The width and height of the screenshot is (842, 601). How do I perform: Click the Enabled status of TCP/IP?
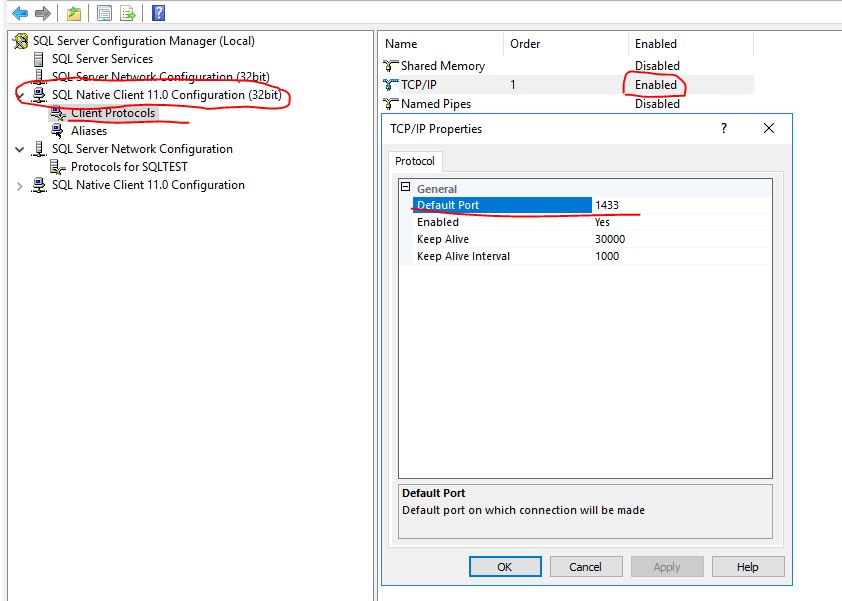click(655, 85)
